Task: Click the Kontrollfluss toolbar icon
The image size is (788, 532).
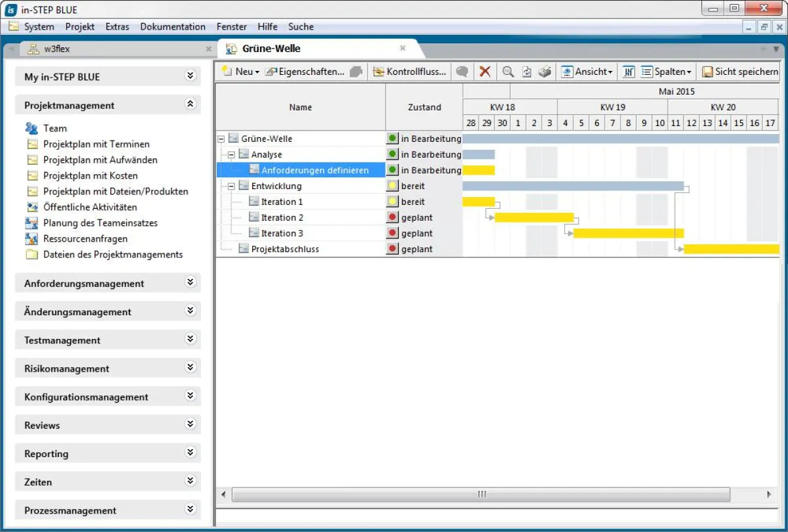Action: click(x=410, y=72)
